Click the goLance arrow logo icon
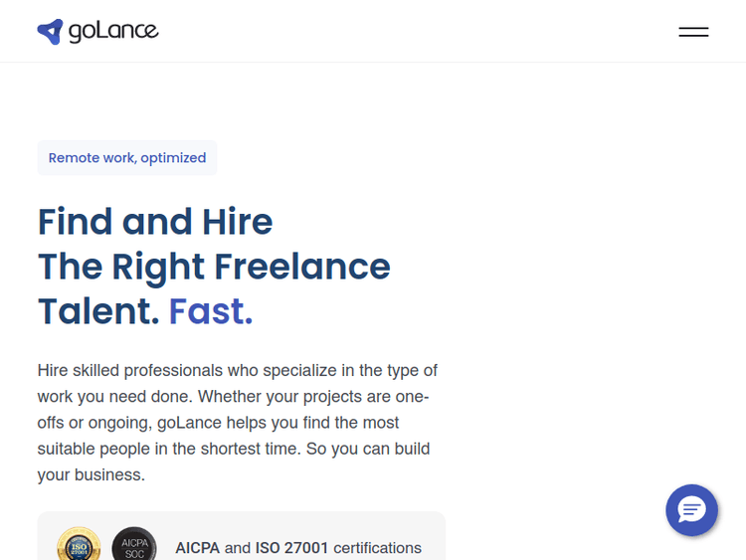This screenshot has width=746, height=560. coord(50,32)
